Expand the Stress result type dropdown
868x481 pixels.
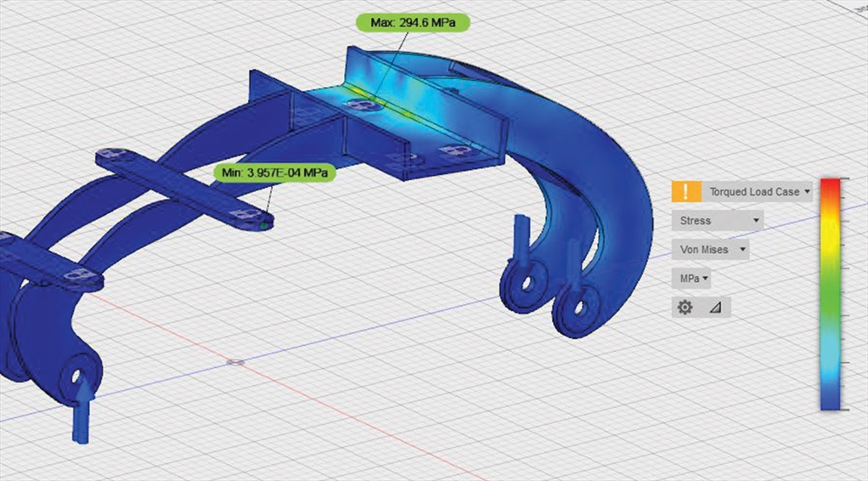[718, 221]
